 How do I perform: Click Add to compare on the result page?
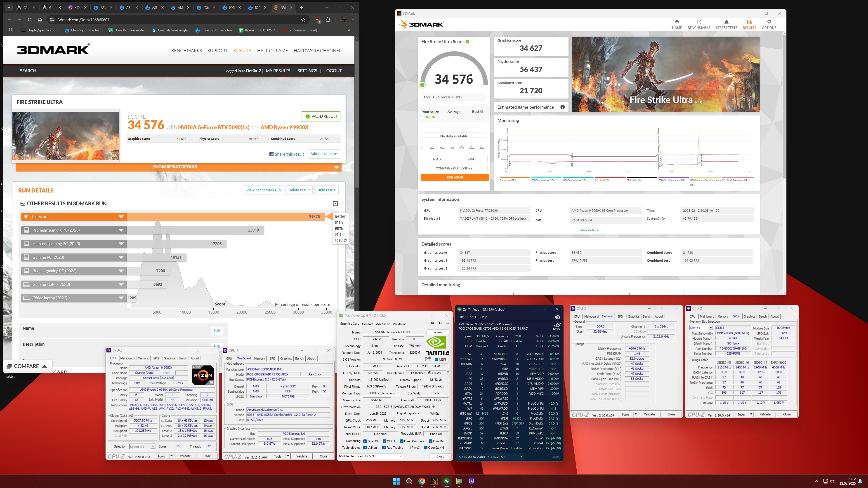coord(324,154)
